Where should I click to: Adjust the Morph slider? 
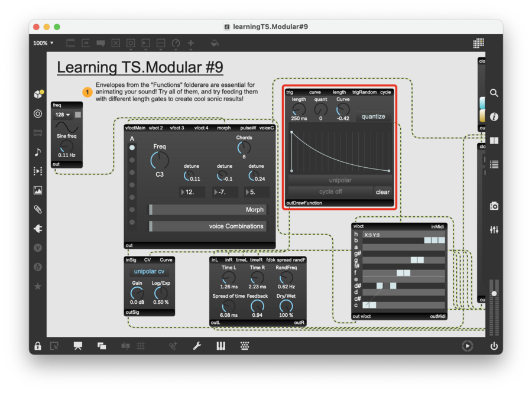(207, 210)
